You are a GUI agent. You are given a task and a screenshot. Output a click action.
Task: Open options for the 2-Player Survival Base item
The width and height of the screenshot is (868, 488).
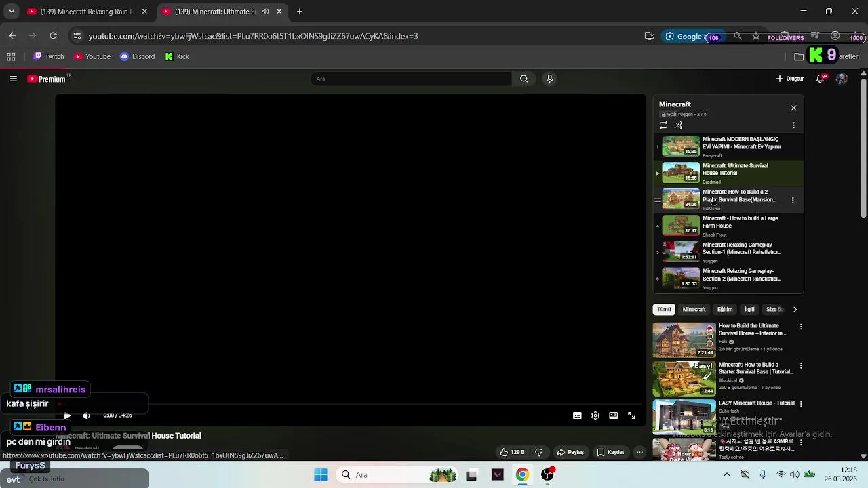pos(793,200)
